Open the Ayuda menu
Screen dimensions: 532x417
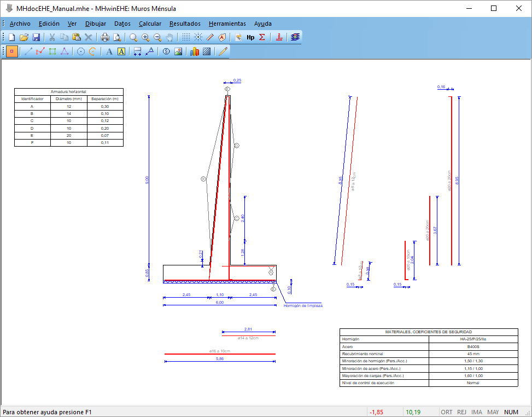coord(263,24)
